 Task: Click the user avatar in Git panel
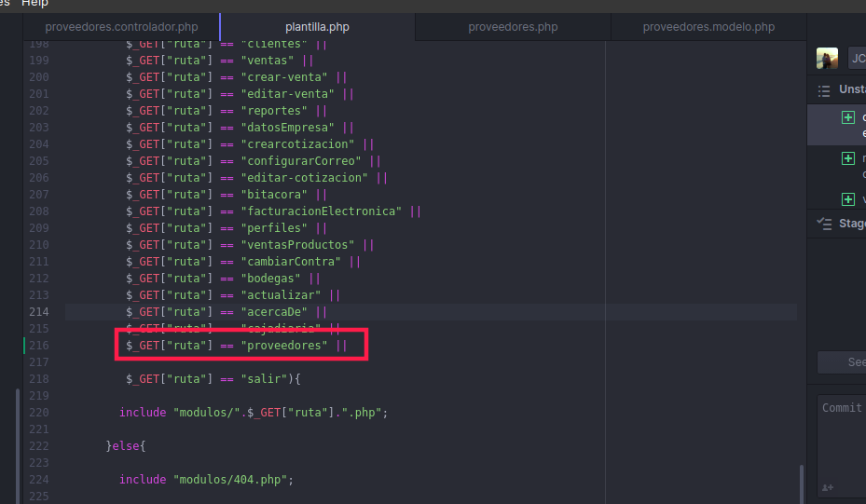coord(827,59)
